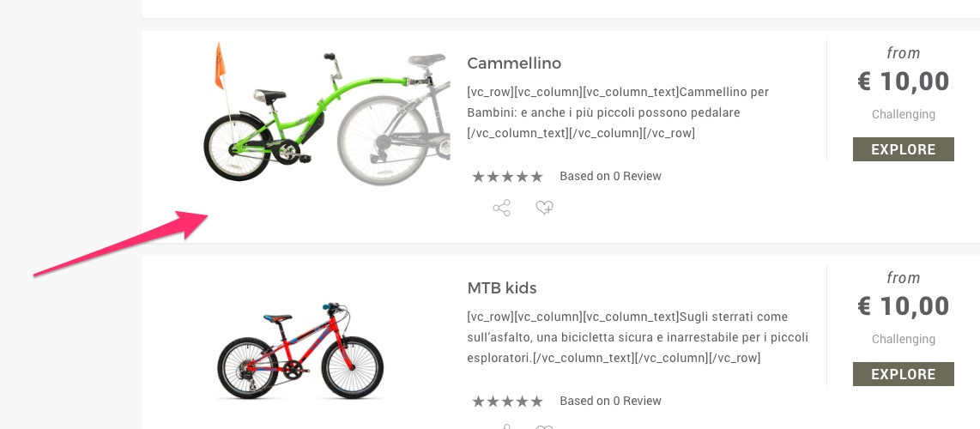The height and width of the screenshot is (429, 980).
Task: Select the first star of MTB kids rating
Action: pyautogui.click(x=479, y=402)
